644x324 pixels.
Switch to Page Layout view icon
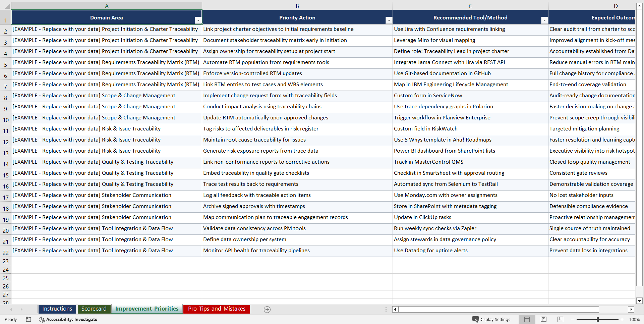coord(543,319)
